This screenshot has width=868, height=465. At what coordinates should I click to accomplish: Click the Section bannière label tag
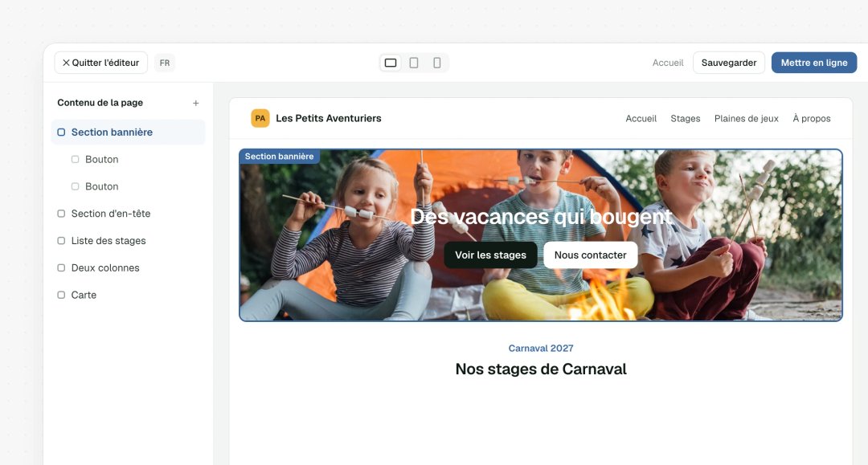pyautogui.click(x=279, y=157)
